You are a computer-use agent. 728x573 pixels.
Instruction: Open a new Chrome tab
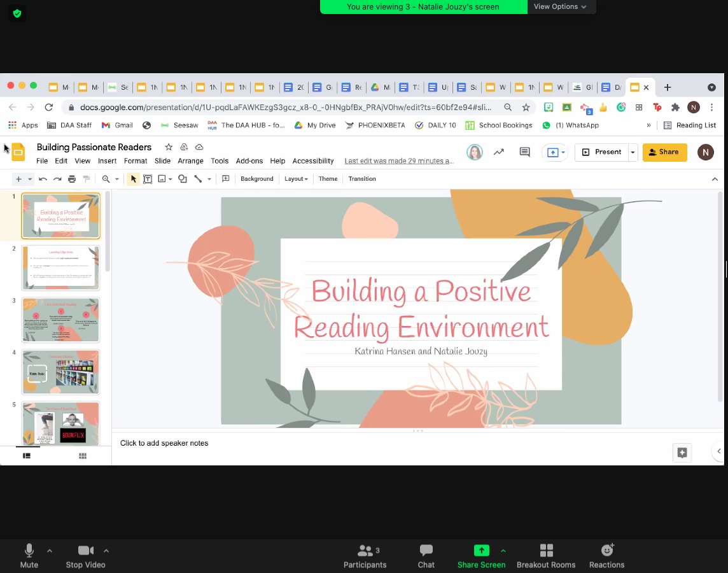click(x=667, y=87)
